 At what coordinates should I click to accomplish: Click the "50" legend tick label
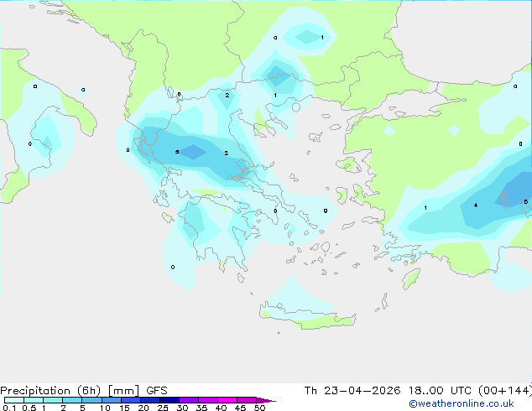tap(259, 408)
